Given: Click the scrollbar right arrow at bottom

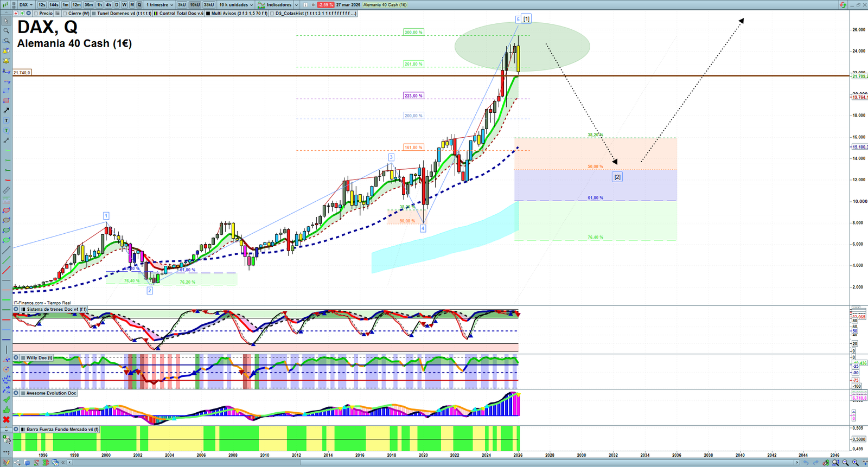Looking at the screenshot, I should coord(797,463).
